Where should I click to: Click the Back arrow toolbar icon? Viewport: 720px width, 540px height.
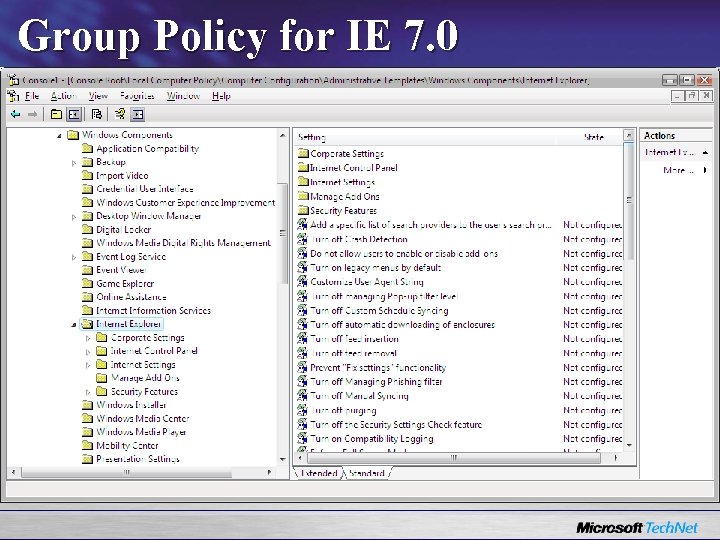point(16,114)
